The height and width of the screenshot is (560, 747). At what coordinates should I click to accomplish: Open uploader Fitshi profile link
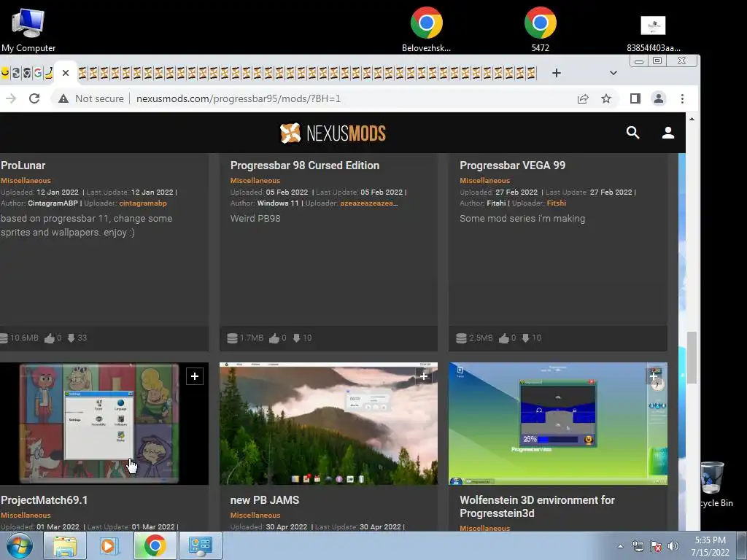point(557,203)
